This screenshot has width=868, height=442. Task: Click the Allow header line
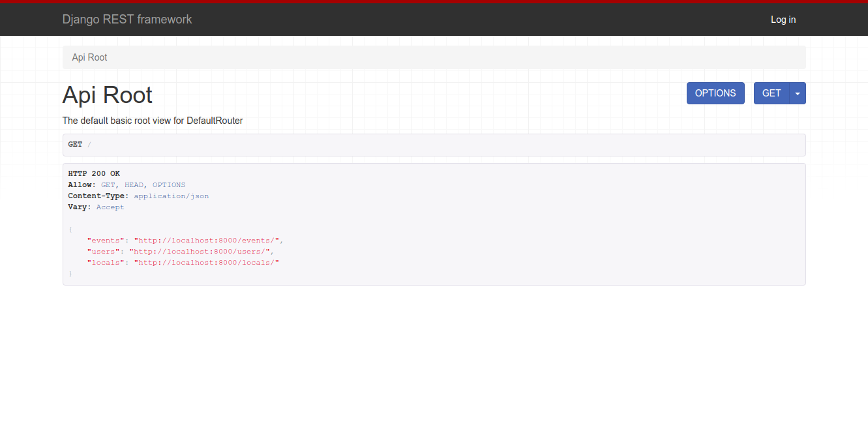click(x=127, y=184)
